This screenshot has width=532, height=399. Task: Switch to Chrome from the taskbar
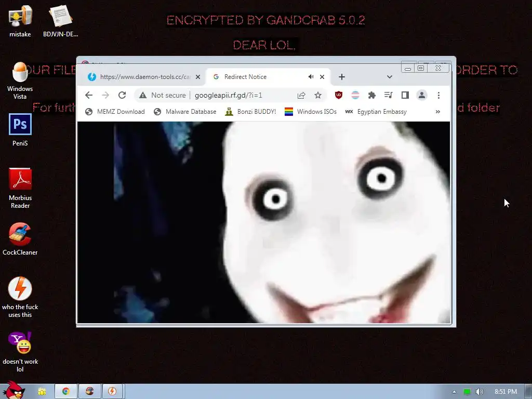pyautogui.click(x=66, y=392)
